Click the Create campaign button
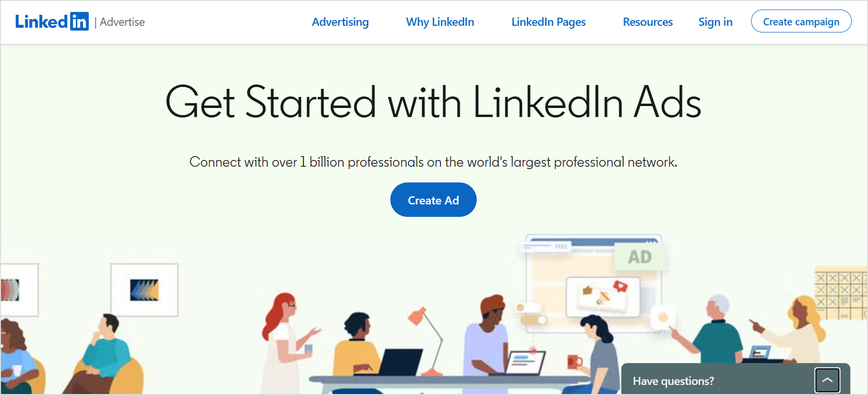This screenshot has width=868, height=395. pos(801,21)
